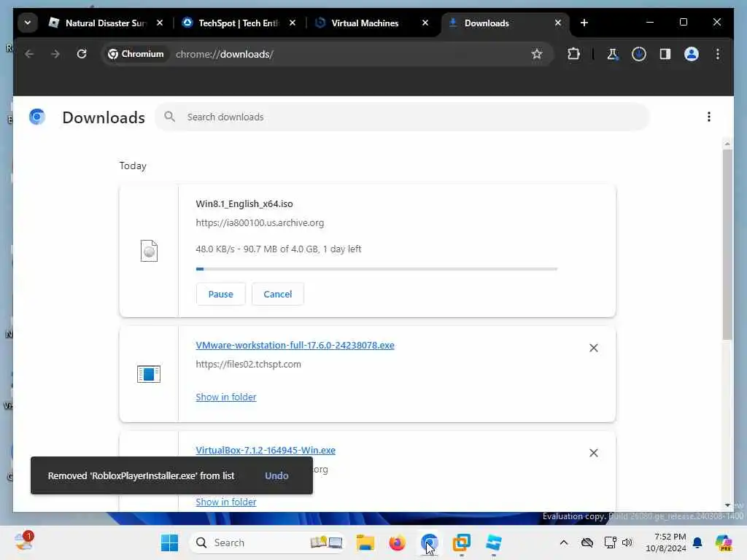
Task: Click the taskbar Search box
Action: point(267,542)
